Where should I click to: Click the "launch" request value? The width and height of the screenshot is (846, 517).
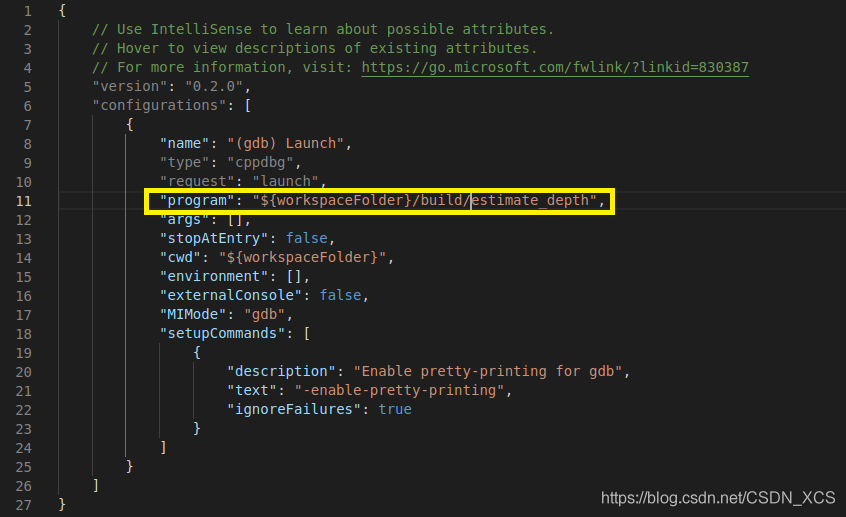289,181
